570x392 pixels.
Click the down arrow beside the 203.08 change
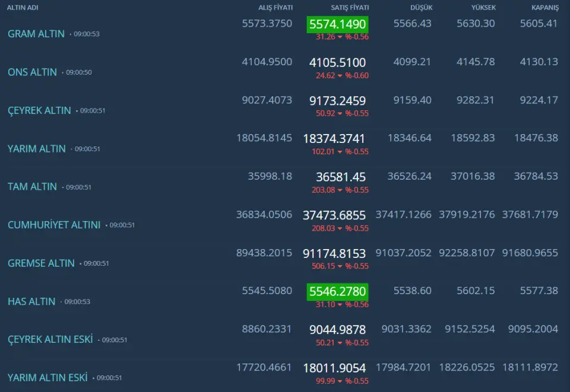[x=340, y=190]
